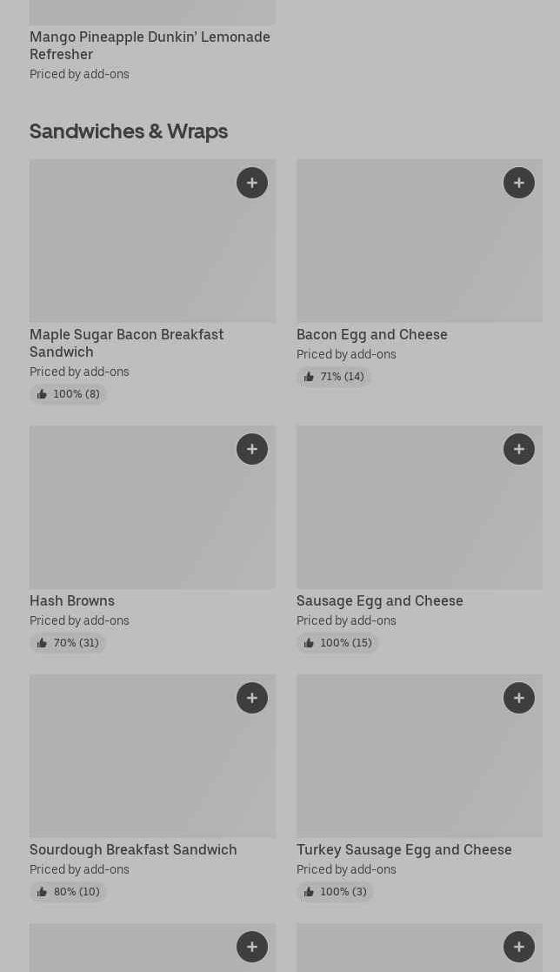Open Mango Pineapple Dunkin' Lemonade Refresher item

click(x=150, y=45)
